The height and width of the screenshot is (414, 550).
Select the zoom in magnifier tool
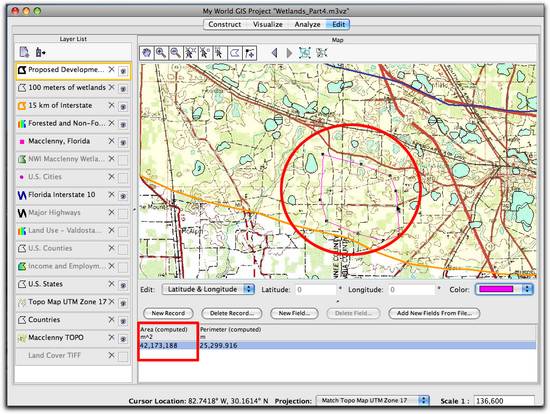[x=161, y=53]
